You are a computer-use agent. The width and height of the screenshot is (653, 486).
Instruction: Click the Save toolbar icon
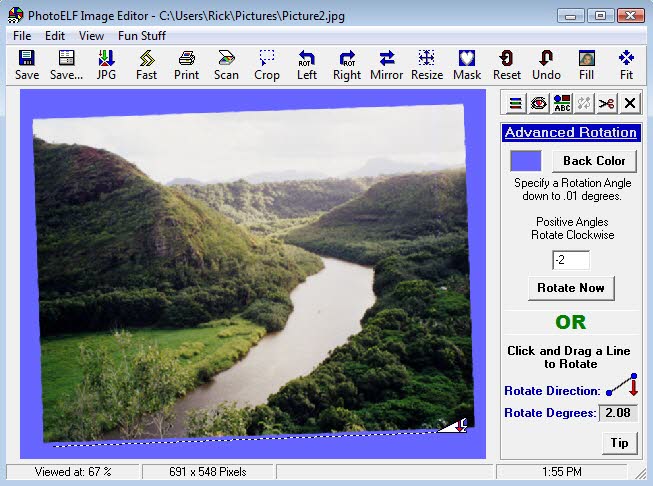(x=27, y=65)
